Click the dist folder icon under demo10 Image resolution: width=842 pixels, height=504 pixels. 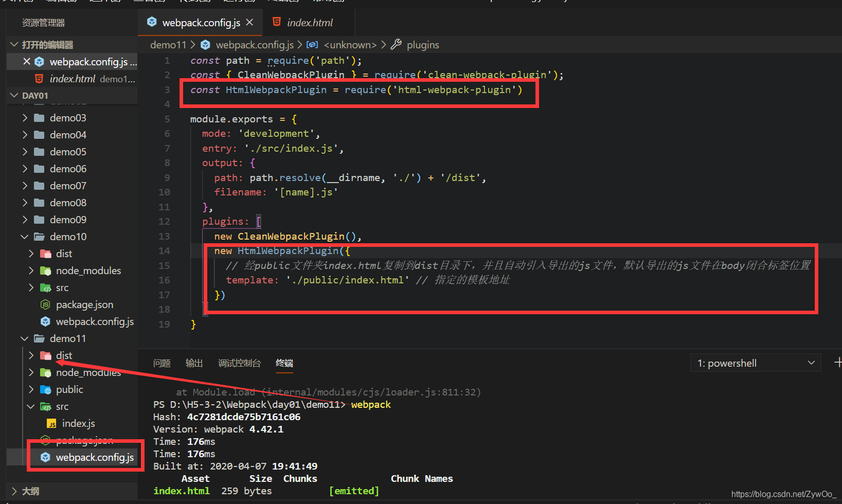[46, 254]
